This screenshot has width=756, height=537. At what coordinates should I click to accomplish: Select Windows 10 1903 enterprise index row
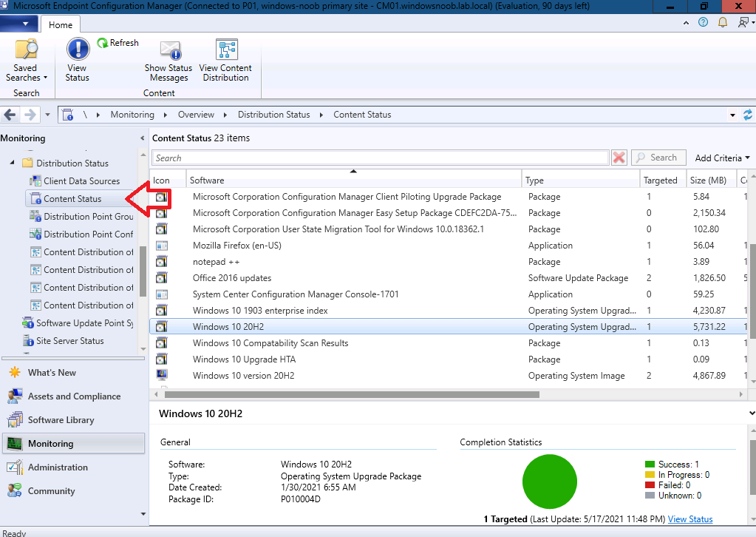click(x=448, y=310)
